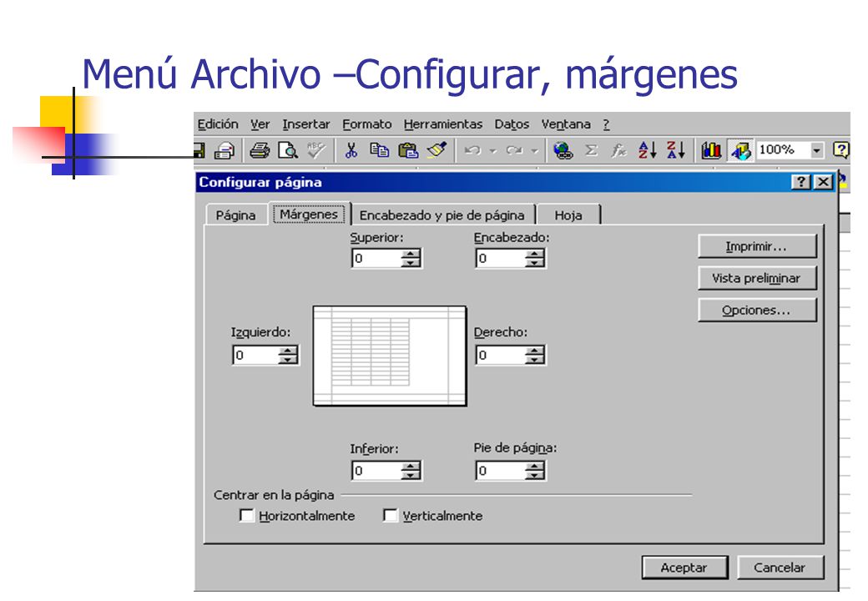
Task: Increase the Derecho margin with up arrow
Action: click(535, 351)
